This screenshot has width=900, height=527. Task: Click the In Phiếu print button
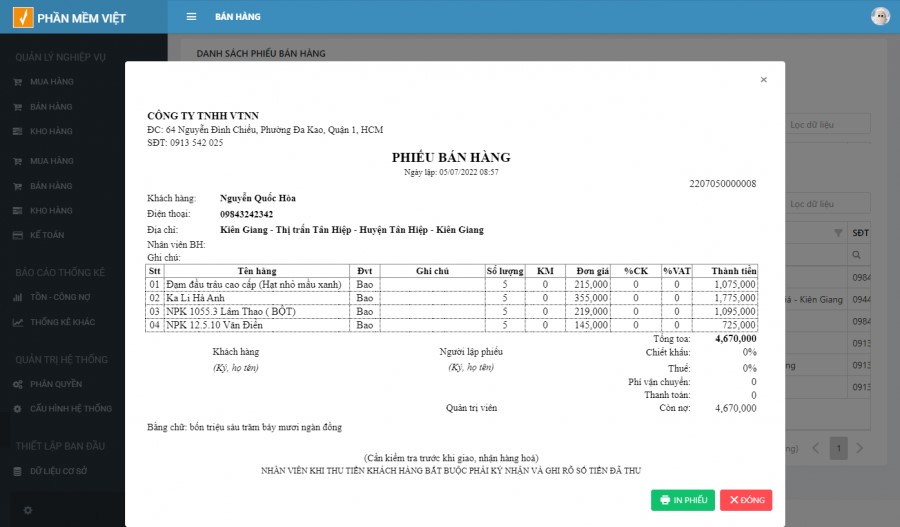tap(682, 500)
